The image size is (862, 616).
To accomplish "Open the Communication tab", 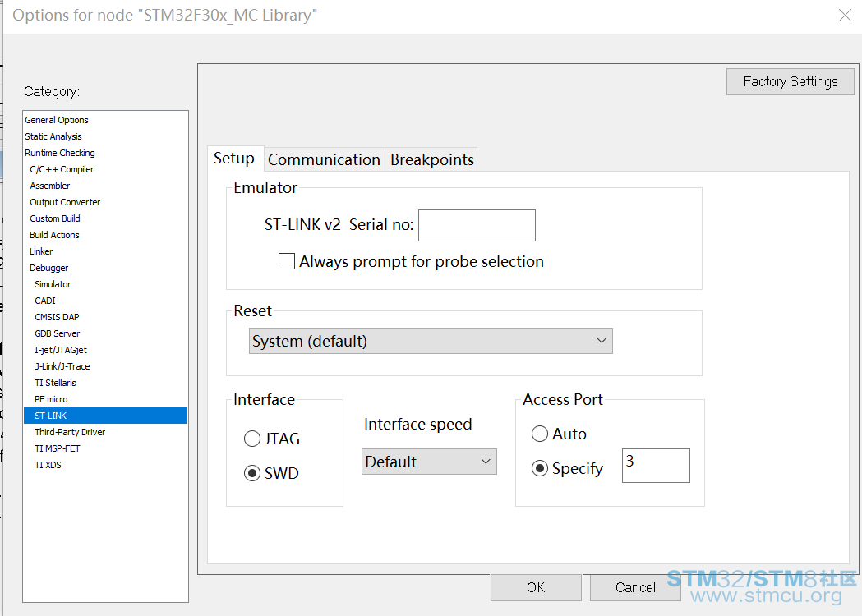I will click(324, 159).
